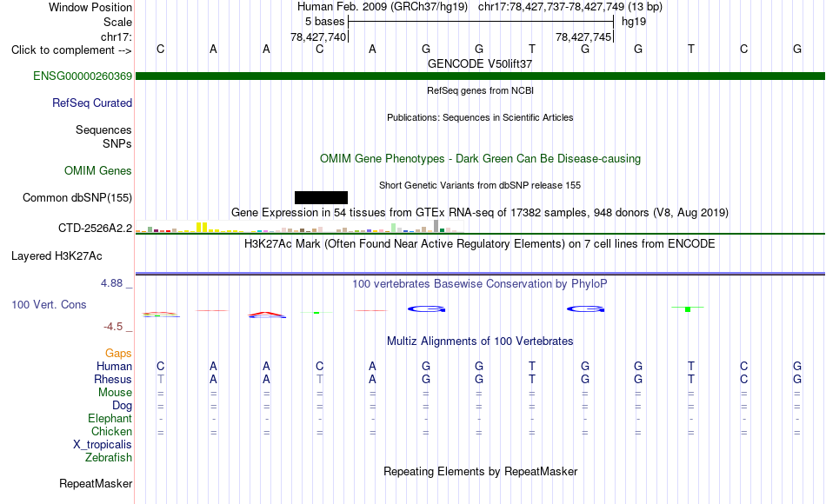Click the Gaps row label
Screen dimensions: 826x504
[118, 353]
